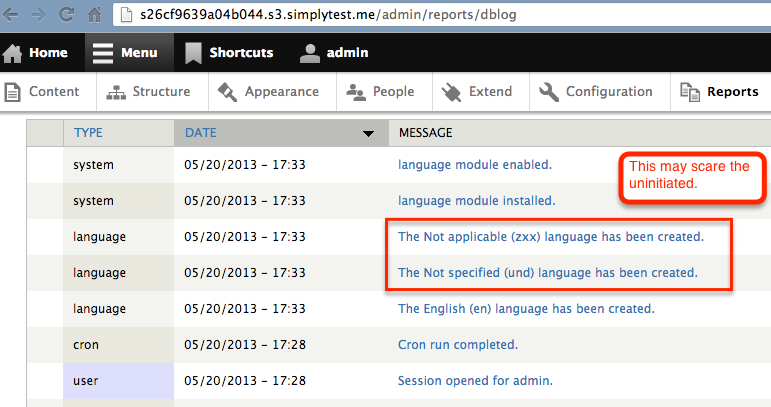Sort log table by DATE column
Screen dimensions: 771x407
[x=201, y=133]
